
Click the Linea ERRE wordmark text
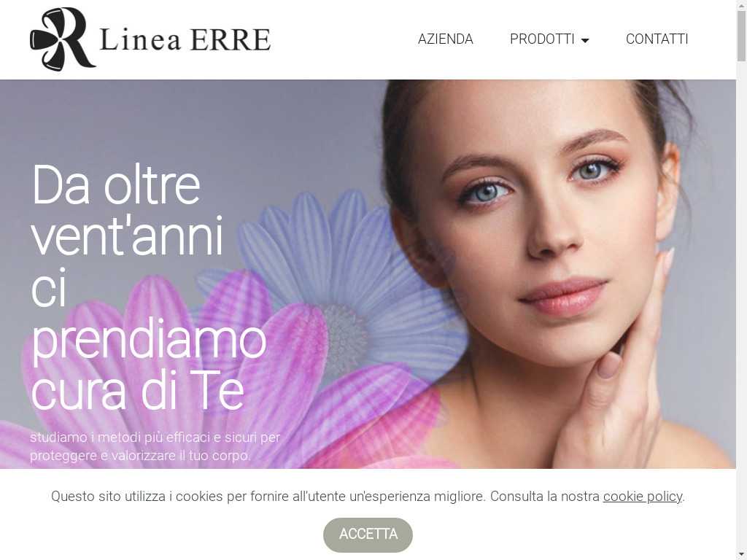point(185,39)
